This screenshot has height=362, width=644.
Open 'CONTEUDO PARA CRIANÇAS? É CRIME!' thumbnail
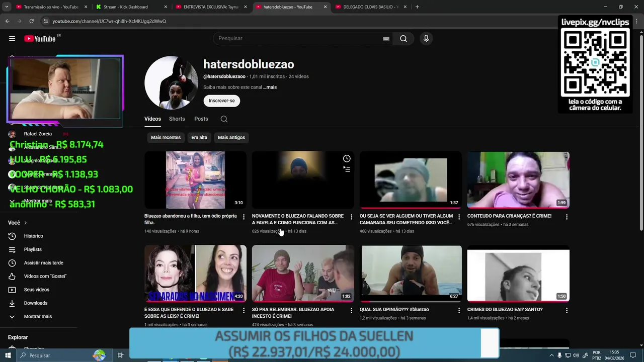click(x=518, y=180)
